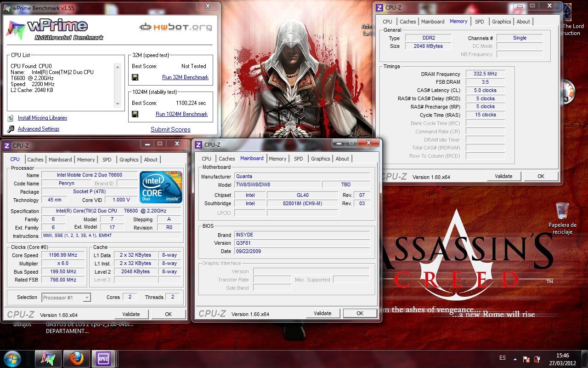
Task: Switch to Mainboard tab in CPU window
Action: point(60,160)
